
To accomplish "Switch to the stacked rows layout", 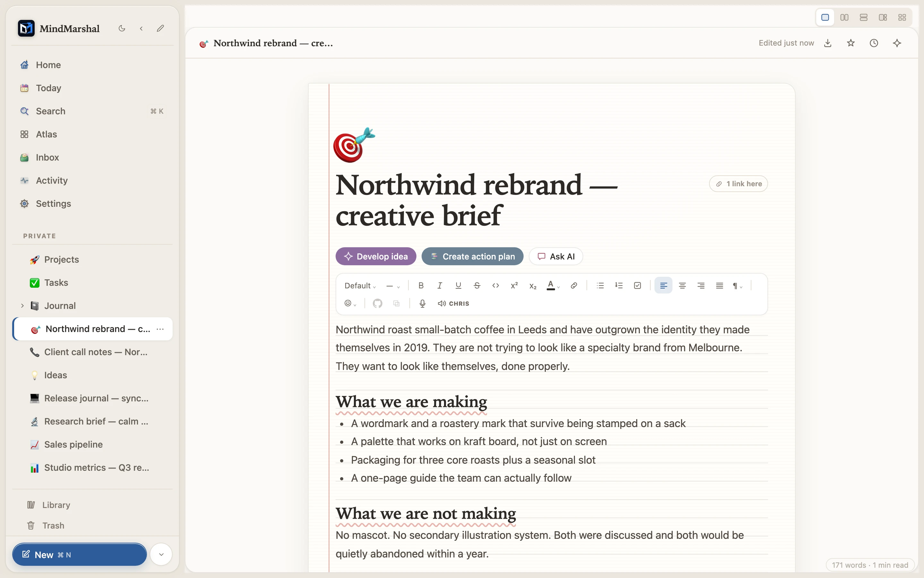I will pos(864,18).
